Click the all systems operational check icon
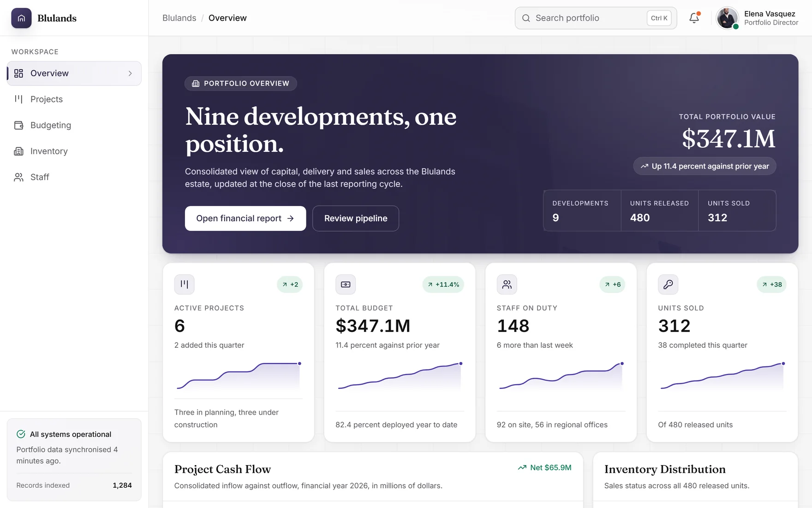This screenshot has width=812, height=508. tap(21, 434)
